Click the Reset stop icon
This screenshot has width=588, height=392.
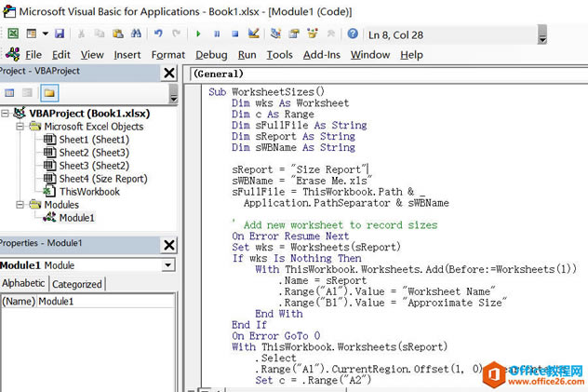tap(235, 34)
